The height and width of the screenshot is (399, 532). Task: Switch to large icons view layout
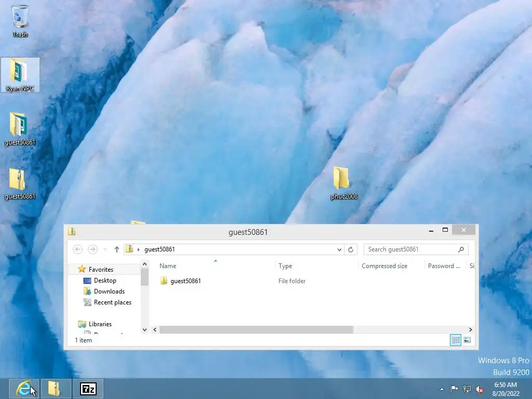click(x=467, y=340)
